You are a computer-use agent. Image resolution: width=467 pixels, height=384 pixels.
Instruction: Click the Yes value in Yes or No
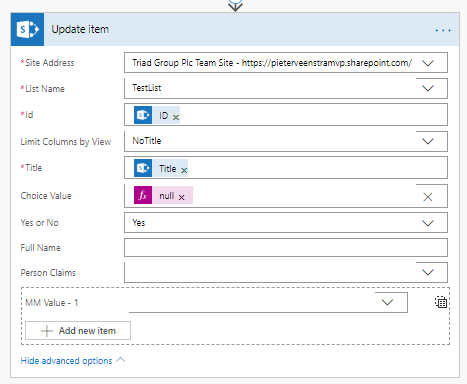pyautogui.click(x=138, y=223)
